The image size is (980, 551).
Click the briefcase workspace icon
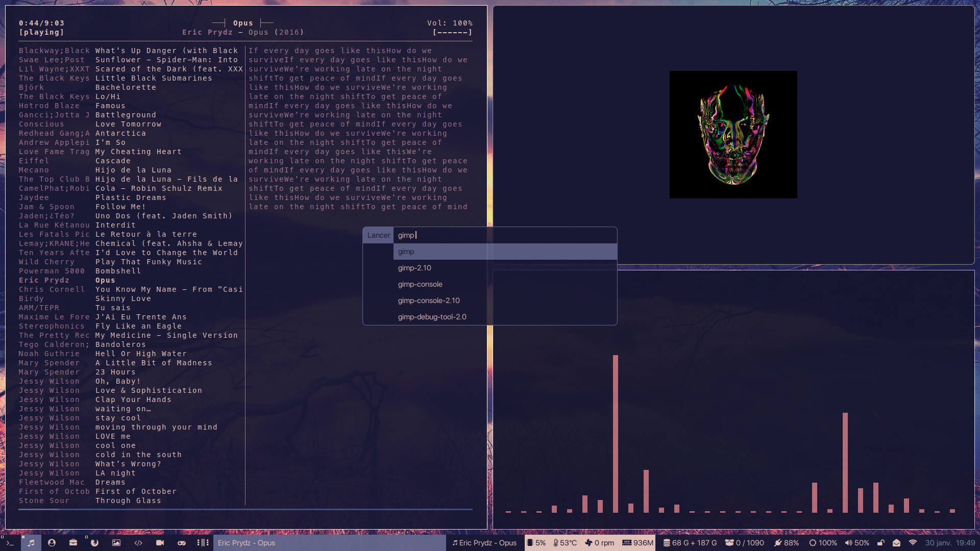pyautogui.click(x=73, y=543)
